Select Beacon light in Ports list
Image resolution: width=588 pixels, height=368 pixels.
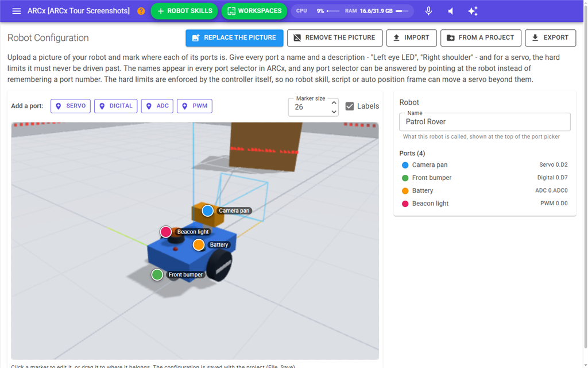tap(485, 204)
